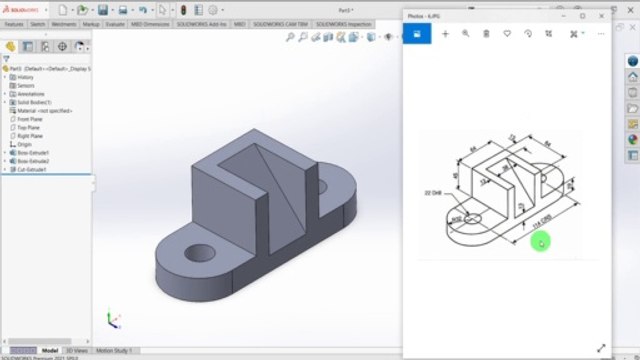Switch to the Sketch ribbon tab
The image size is (640, 360).
38,24
